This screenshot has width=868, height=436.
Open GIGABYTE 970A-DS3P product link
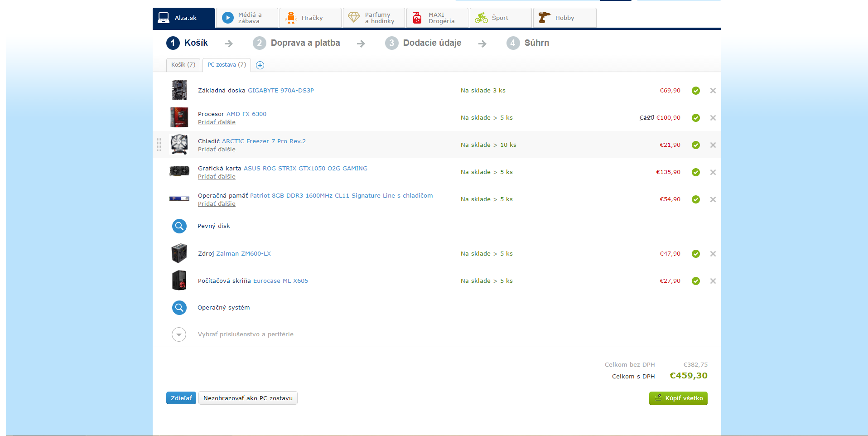coord(281,91)
